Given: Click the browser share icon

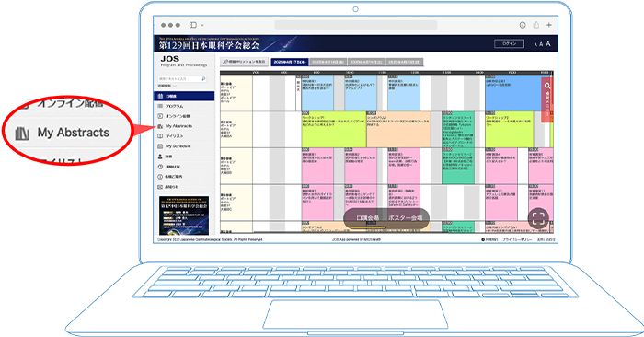Looking at the screenshot, I should pyautogui.click(x=536, y=25).
